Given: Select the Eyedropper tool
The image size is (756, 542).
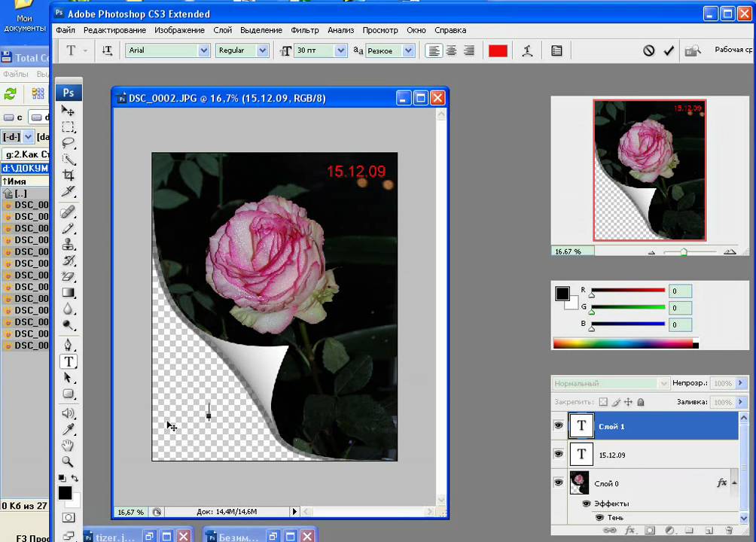Looking at the screenshot, I should 68,429.
